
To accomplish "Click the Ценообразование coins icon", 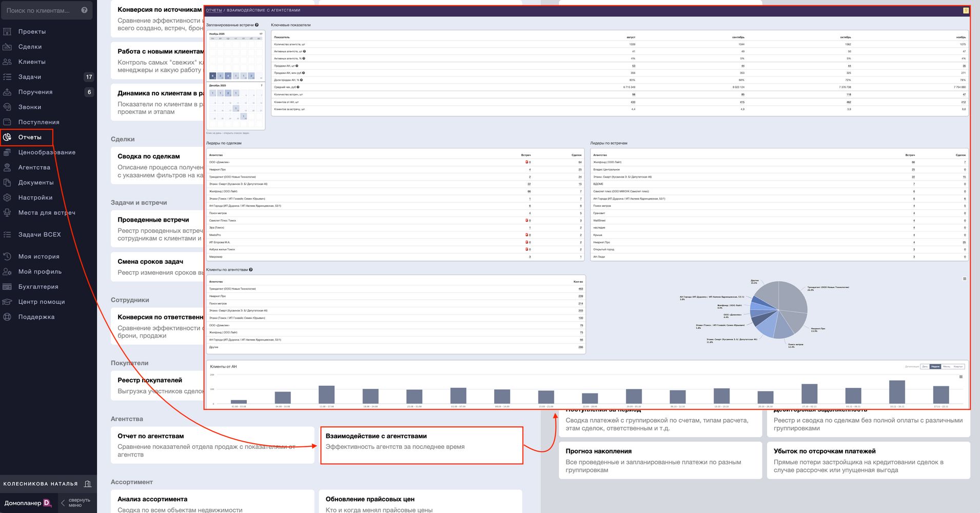I will 7,152.
